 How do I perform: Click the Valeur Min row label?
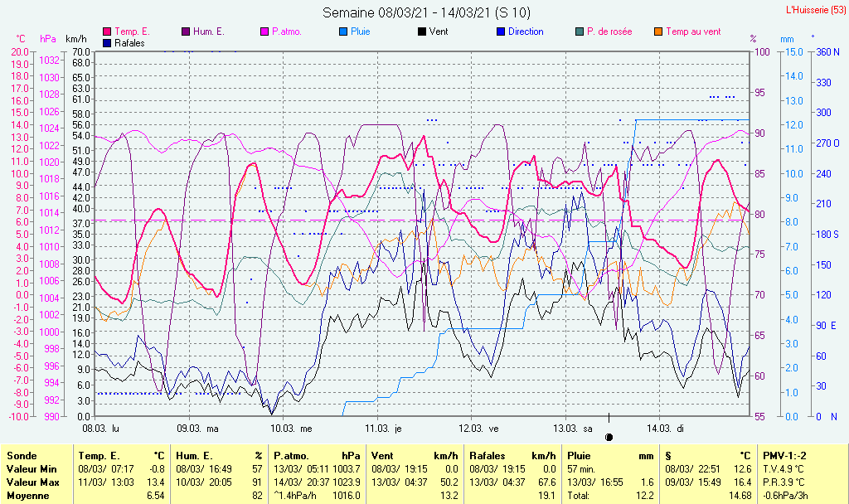tap(32, 469)
